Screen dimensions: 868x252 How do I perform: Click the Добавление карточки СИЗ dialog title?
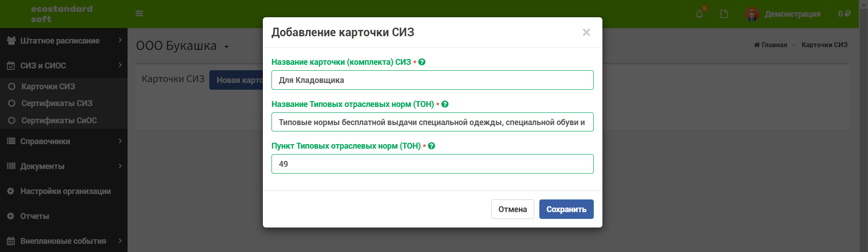pyautogui.click(x=343, y=32)
